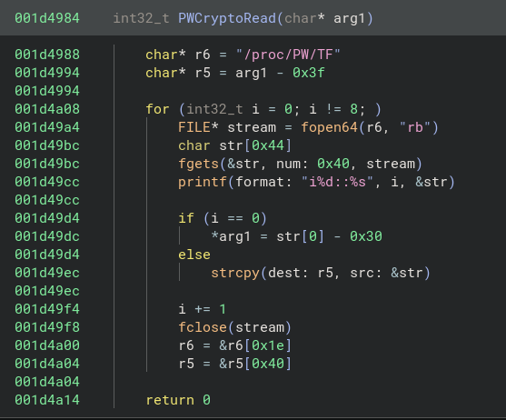Click the FILE* stream variable declaration

click(227, 127)
